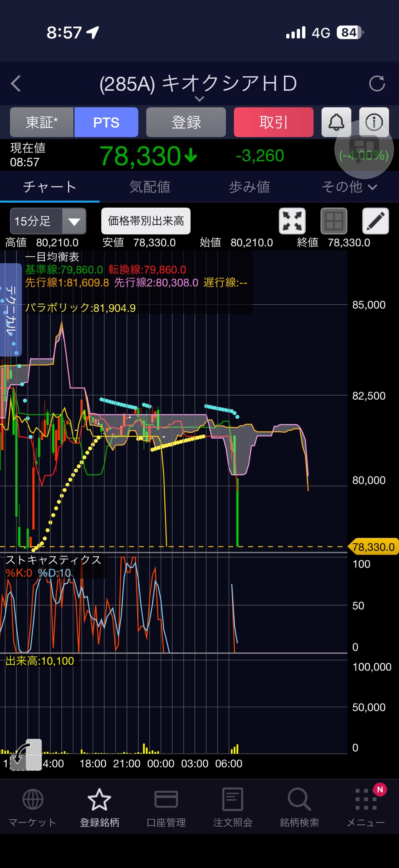The height and width of the screenshot is (868, 399).
Task: Tap the 21:00 time axis label
Action: coord(127,764)
